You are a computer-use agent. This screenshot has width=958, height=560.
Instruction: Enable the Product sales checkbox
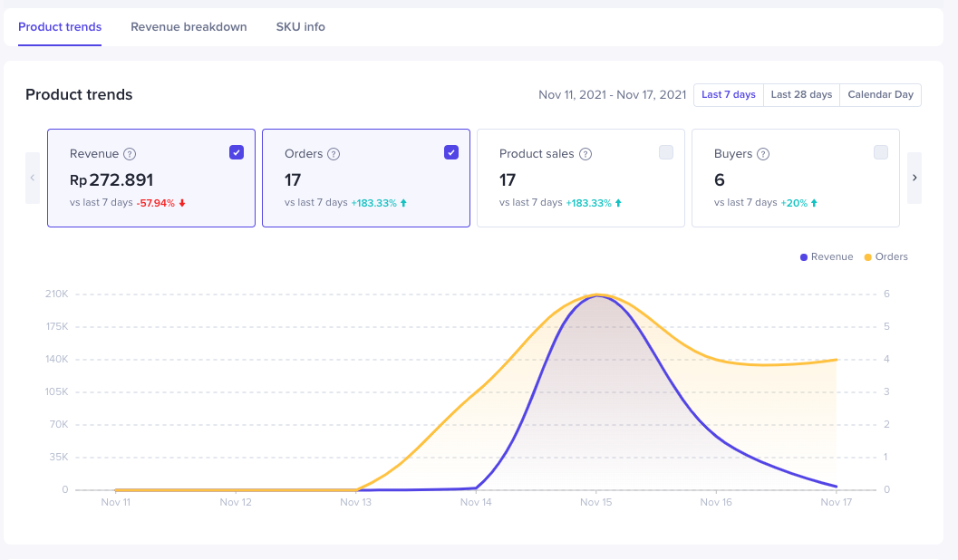pos(666,152)
